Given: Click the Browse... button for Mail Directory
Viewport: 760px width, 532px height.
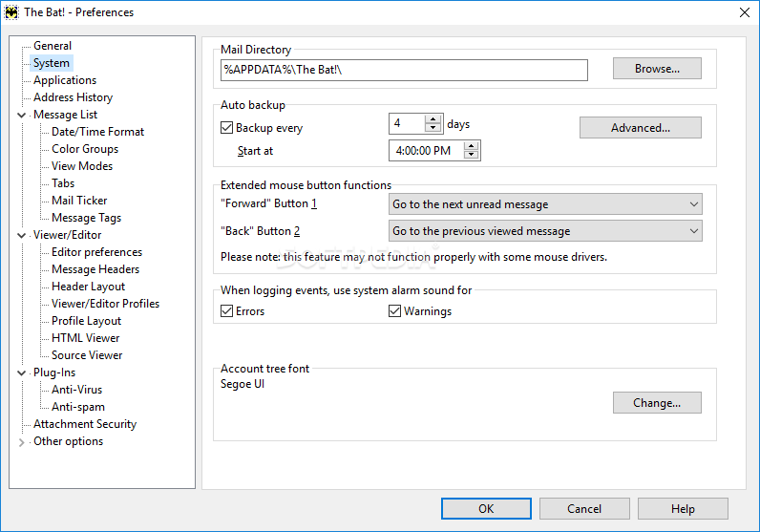Looking at the screenshot, I should (x=657, y=69).
